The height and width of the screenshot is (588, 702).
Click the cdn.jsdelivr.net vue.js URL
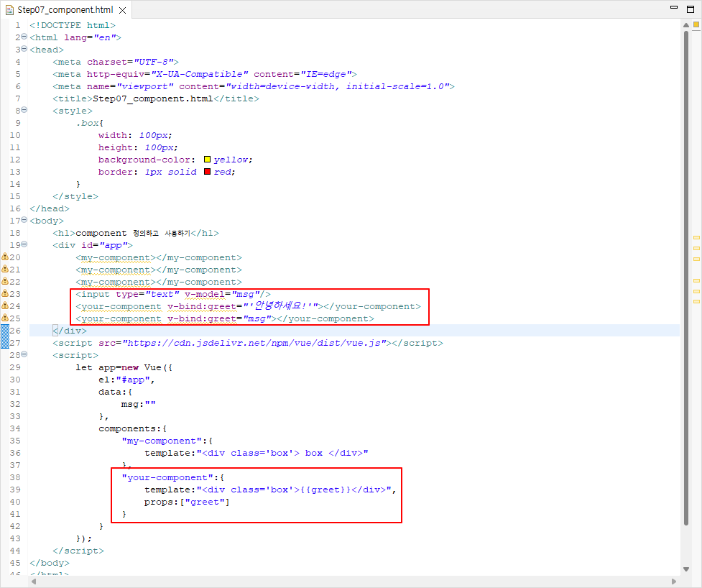click(254, 343)
